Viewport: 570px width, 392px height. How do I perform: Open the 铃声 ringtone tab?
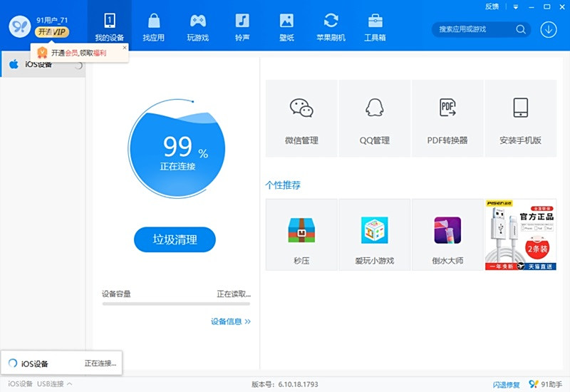tap(242, 26)
